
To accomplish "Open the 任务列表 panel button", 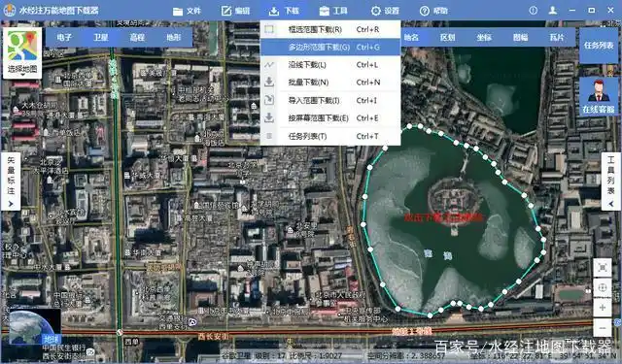I will click(x=599, y=46).
